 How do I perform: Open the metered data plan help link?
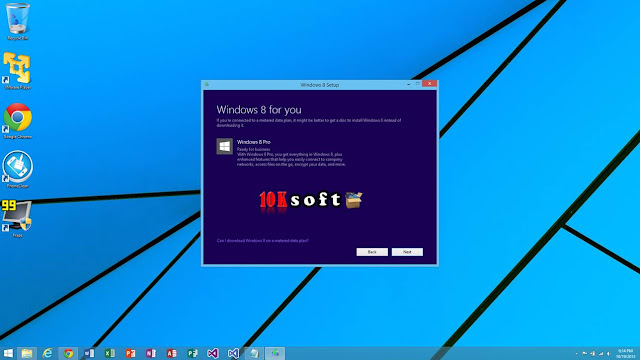262,241
